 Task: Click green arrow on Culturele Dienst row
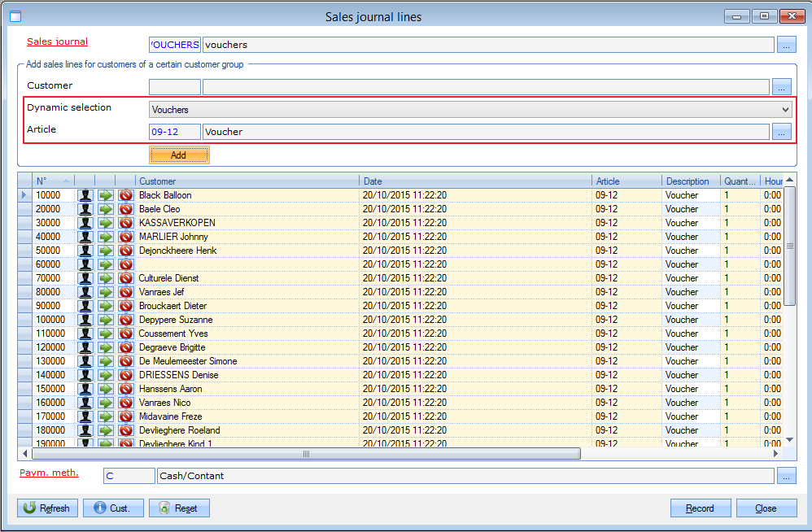(x=106, y=278)
